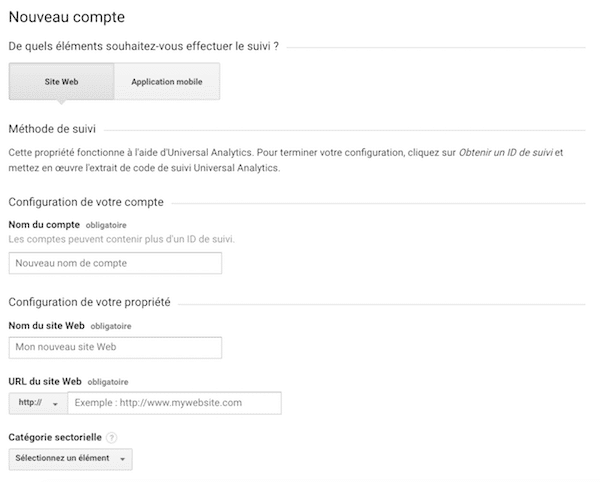Click the URL du site Web label
600x482 pixels.
(x=45, y=381)
